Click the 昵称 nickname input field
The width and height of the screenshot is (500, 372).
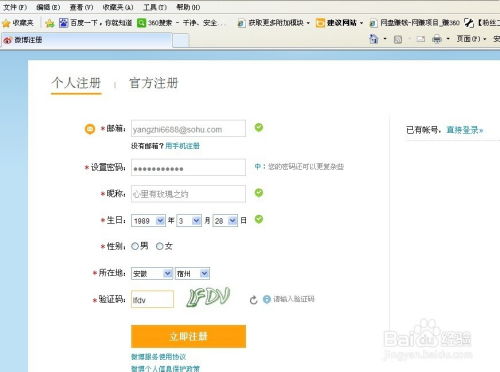pos(188,194)
